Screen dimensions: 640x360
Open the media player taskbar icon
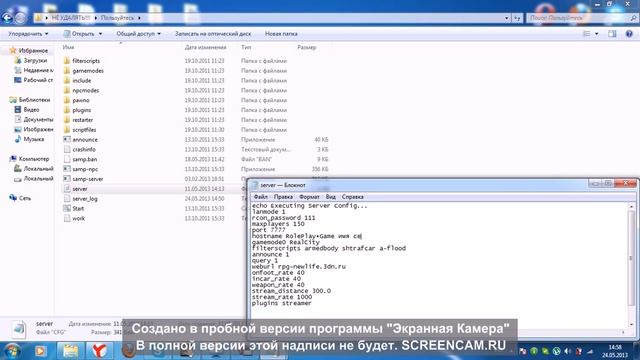[x=41, y=351]
